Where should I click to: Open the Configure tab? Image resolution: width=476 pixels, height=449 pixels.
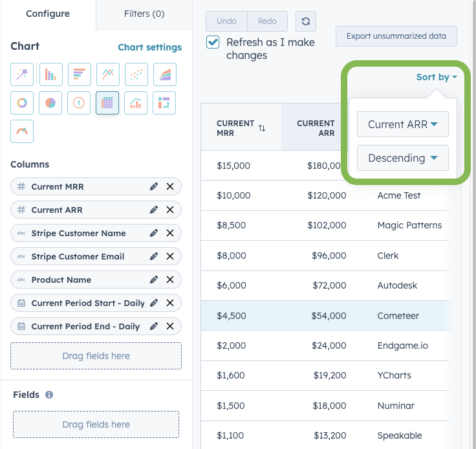point(48,14)
